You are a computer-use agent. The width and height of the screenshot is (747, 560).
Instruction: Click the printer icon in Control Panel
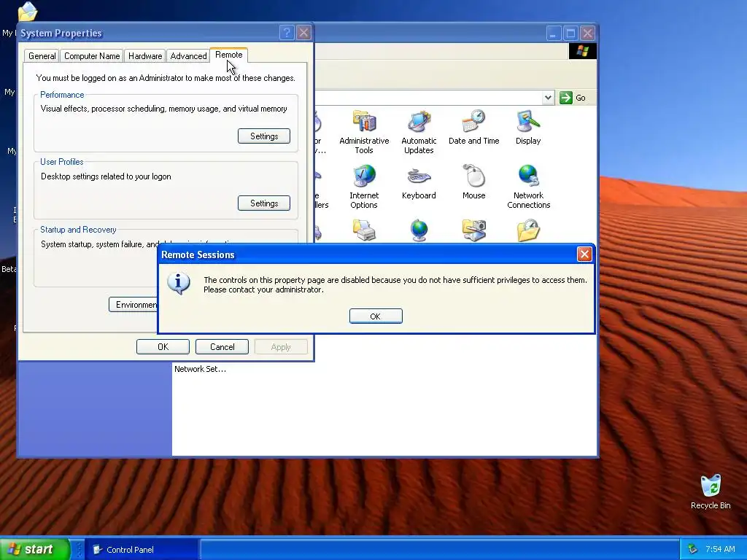364,230
